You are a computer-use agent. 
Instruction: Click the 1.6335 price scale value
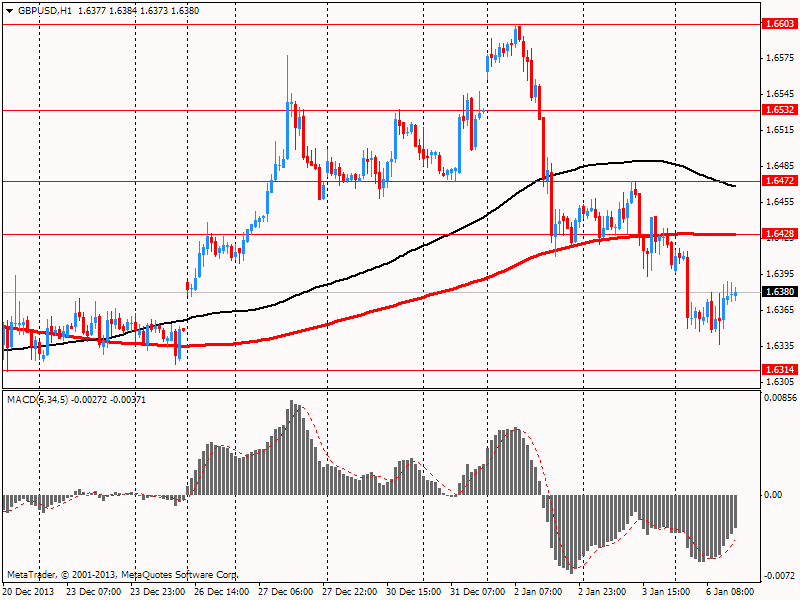click(781, 346)
